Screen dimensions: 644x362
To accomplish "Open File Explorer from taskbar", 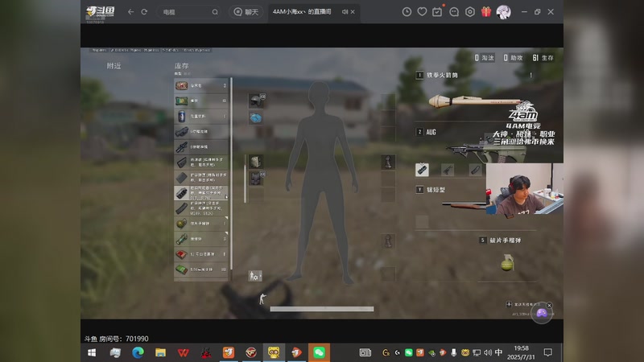I will click(x=160, y=352).
